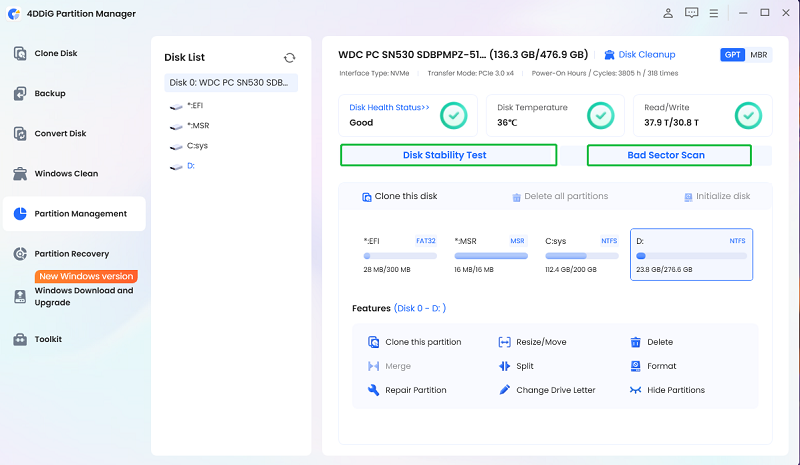Click the Merge icon
The image size is (800, 465).
tap(373, 366)
